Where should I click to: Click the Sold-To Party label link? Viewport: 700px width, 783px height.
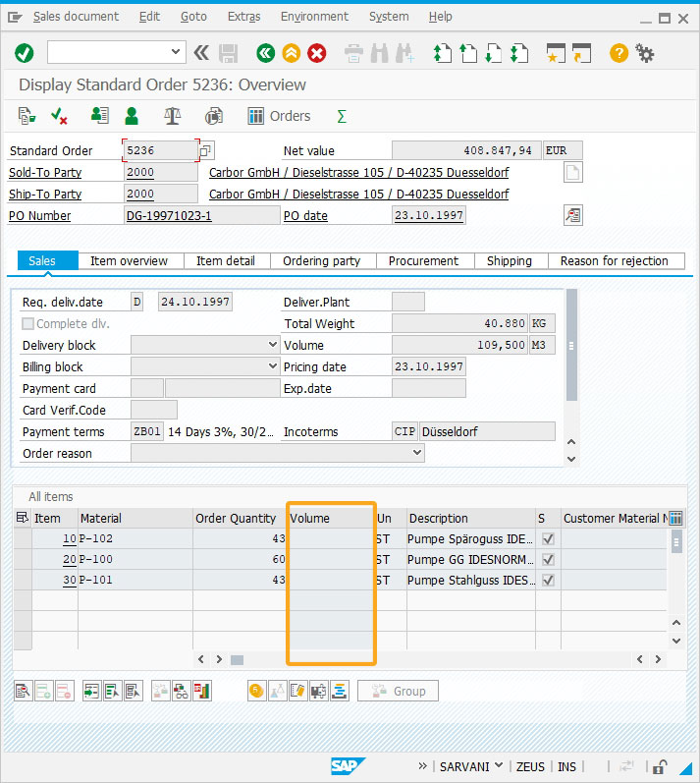(x=45, y=172)
